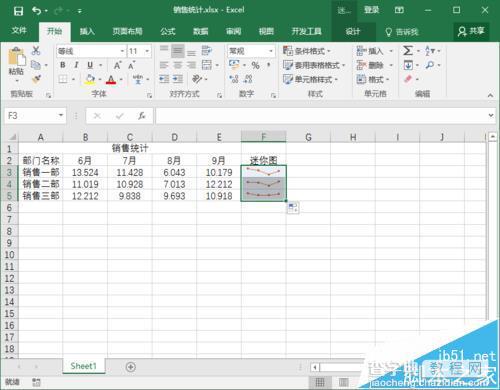Viewport: 500px width, 390px height.
Task: Expand the formula bar
Action: point(491,115)
